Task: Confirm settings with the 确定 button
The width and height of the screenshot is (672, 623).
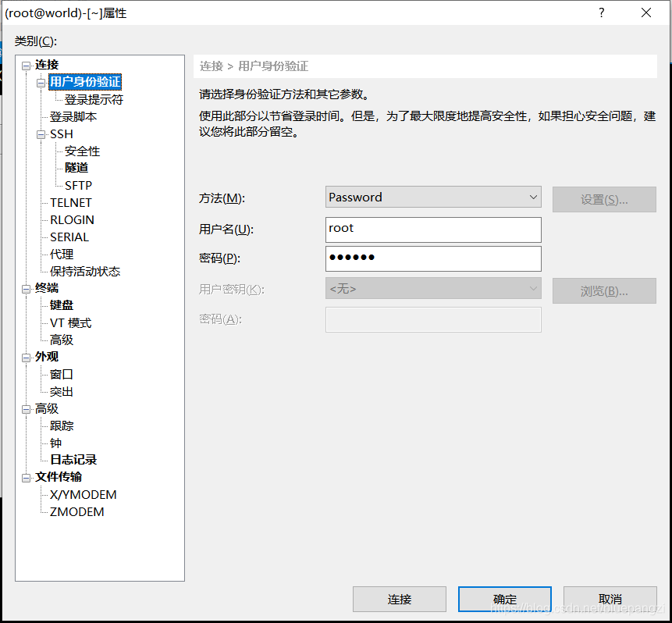Action: (504, 598)
